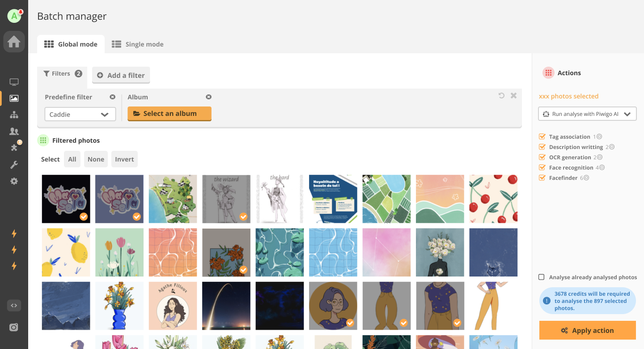The image size is (644, 349).
Task: Select the red cherries pattern thumbnail
Action: tap(493, 199)
